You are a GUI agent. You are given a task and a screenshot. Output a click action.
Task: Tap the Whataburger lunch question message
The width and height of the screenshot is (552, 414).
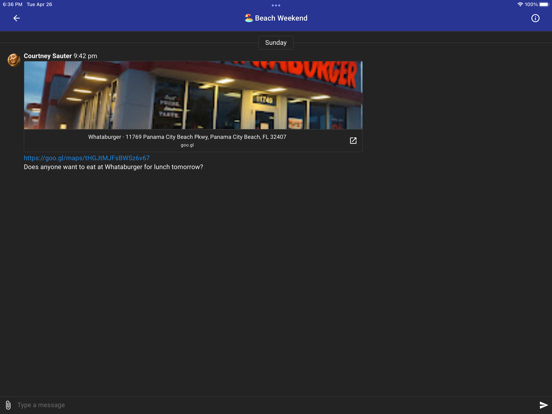tap(113, 167)
